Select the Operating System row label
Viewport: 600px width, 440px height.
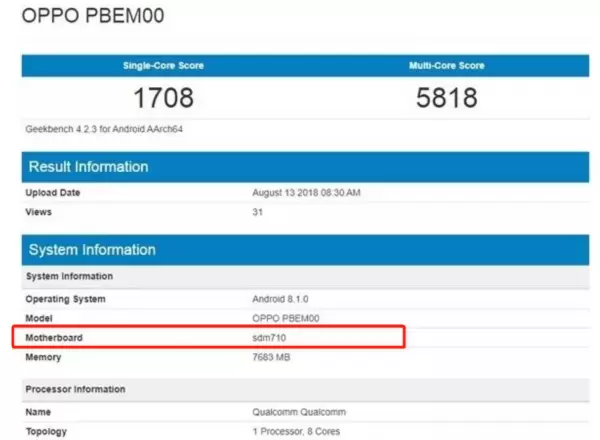[x=67, y=299]
